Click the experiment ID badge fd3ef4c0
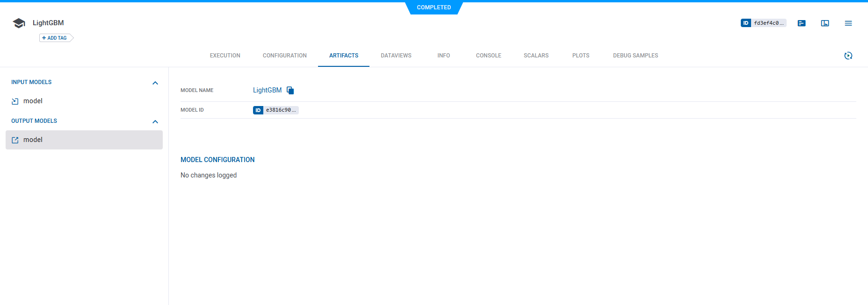The width and height of the screenshot is (868, 305). pyautogui.click(x=763, y=23)
